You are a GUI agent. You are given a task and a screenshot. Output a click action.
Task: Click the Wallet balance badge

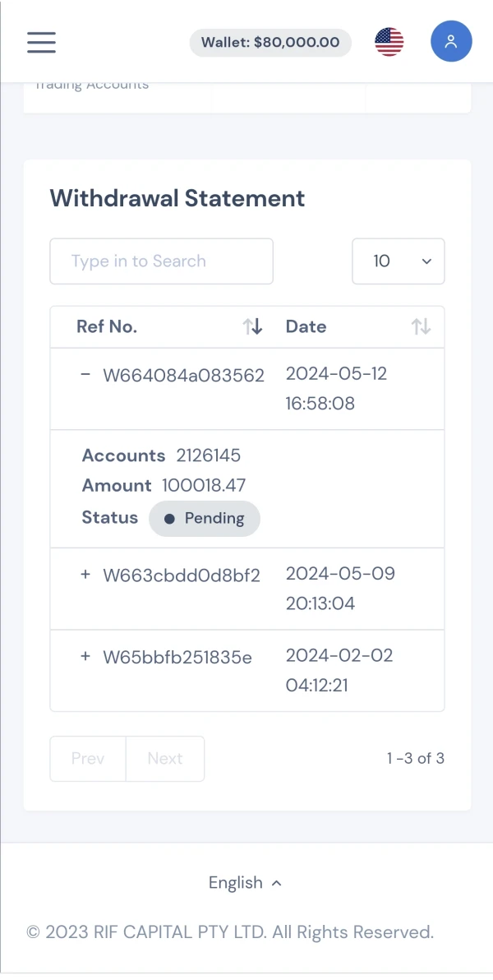coord(270,43)
